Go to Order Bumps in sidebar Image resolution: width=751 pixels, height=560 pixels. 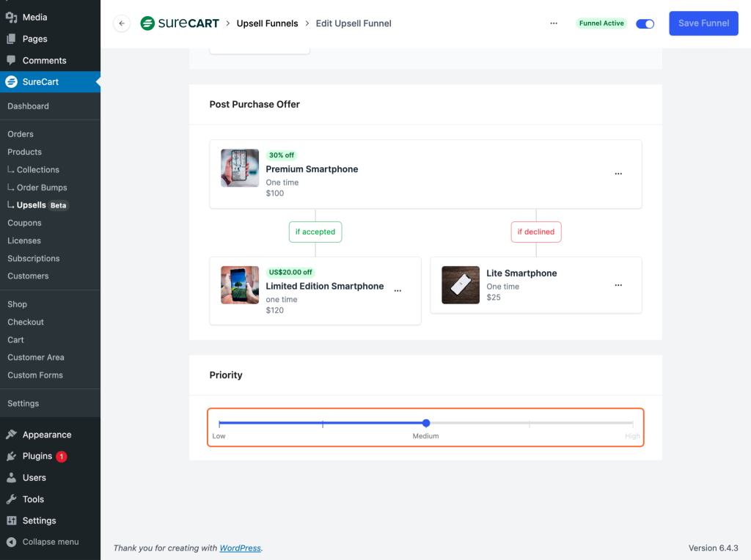click(42, 188)
